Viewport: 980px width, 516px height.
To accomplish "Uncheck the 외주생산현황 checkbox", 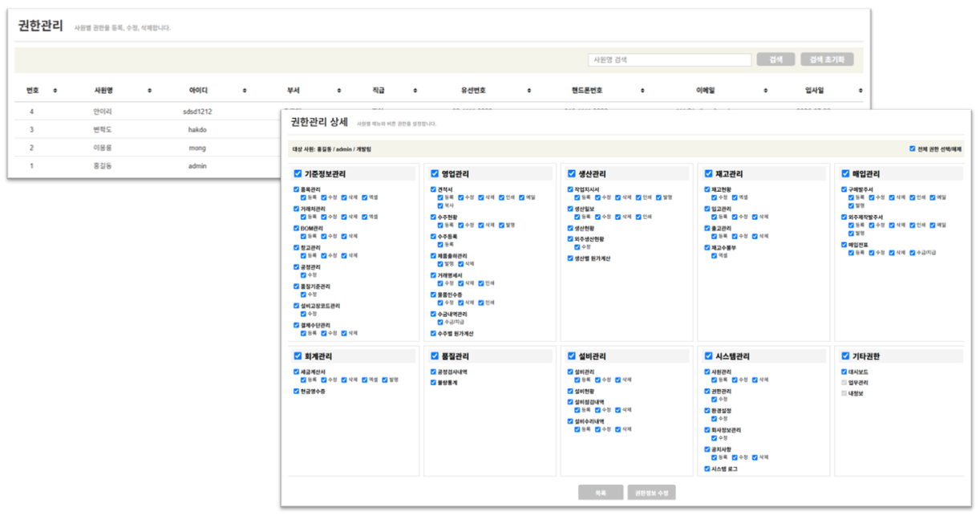I will (x=570, y=239).
